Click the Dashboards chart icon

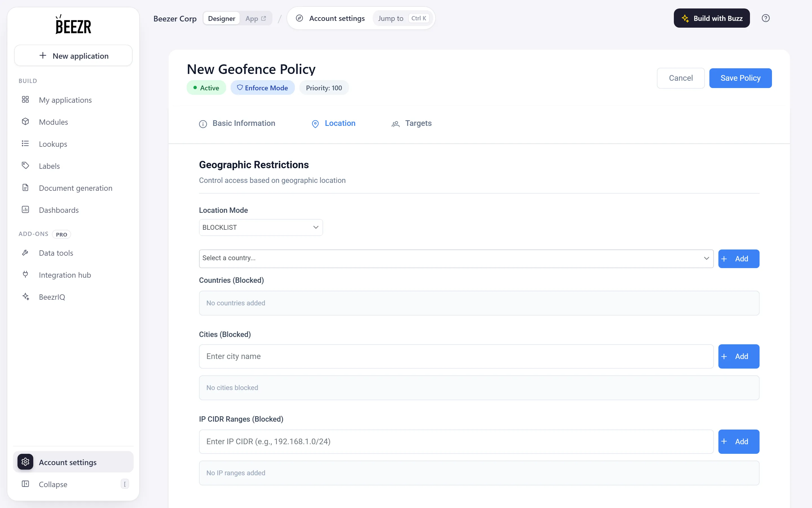pos(25,210)
